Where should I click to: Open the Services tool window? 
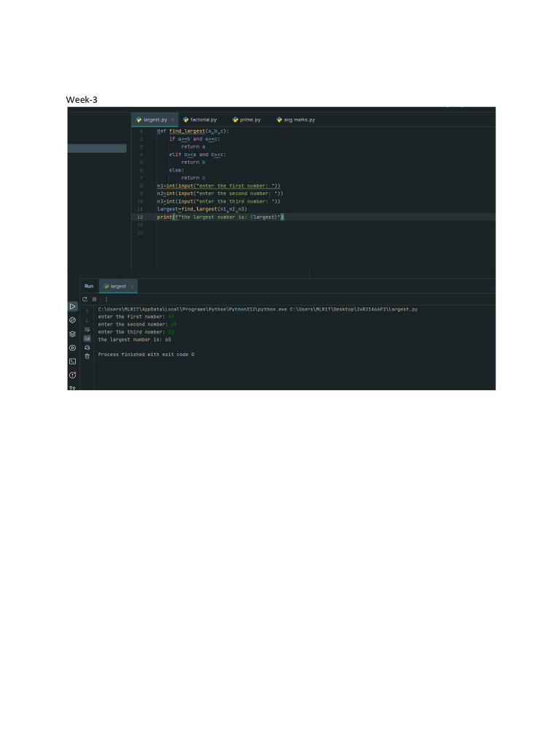coord(72,348)
